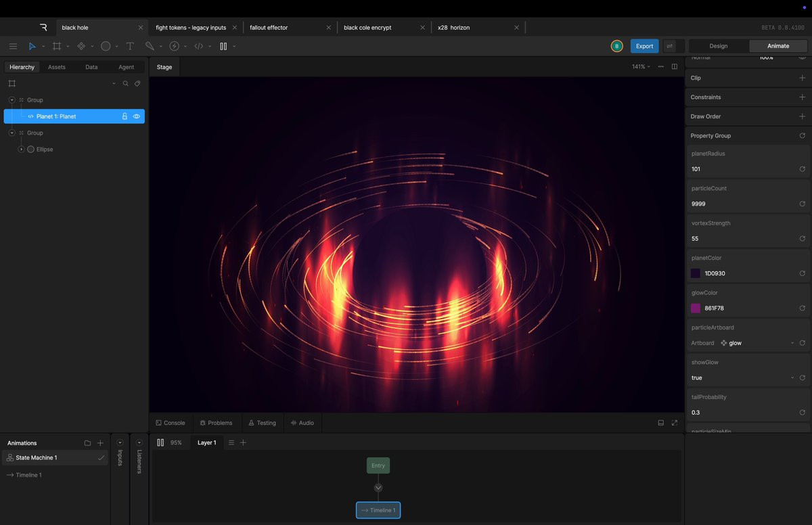This screenshot has height=525, width=812.
Task: Open the Console panel
Action: [x=170, y=423]
